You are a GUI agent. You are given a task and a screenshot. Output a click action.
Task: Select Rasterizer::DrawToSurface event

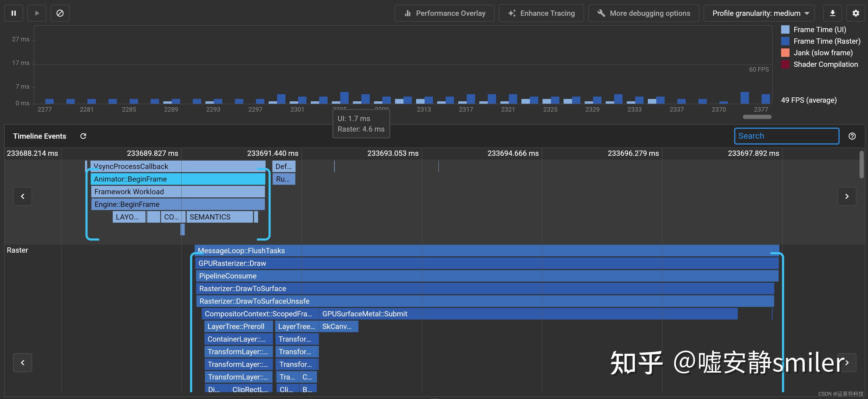[x=485, y=288]
